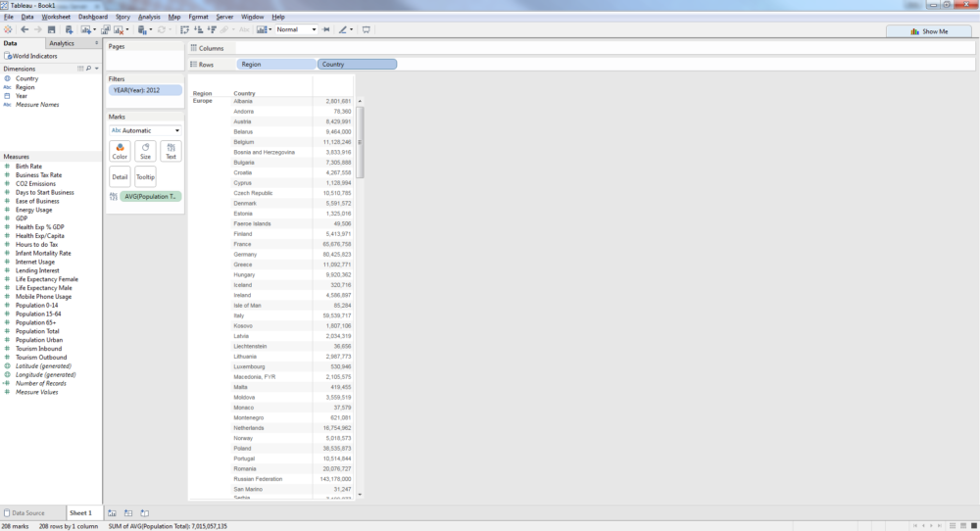This screenshot has width=980, height=531.
Task: Click the Sort ascending toolbar icon
Action: (x=198, y=30)
